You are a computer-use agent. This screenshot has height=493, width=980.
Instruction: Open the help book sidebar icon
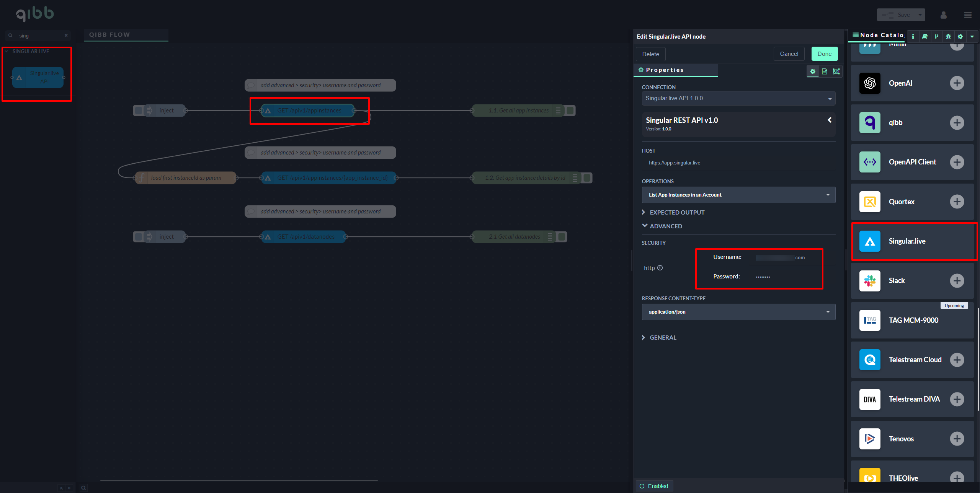[x=925, y=36]
